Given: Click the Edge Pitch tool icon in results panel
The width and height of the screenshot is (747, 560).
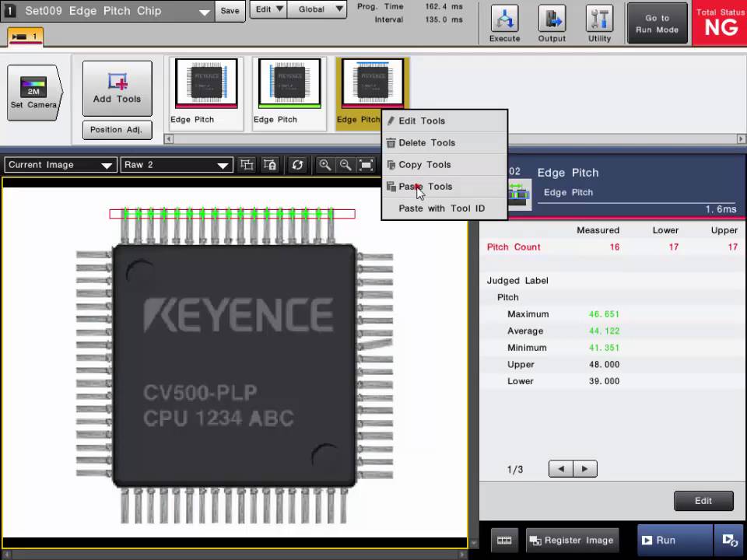Looking at the screenshot, I should tap(519, 194).
